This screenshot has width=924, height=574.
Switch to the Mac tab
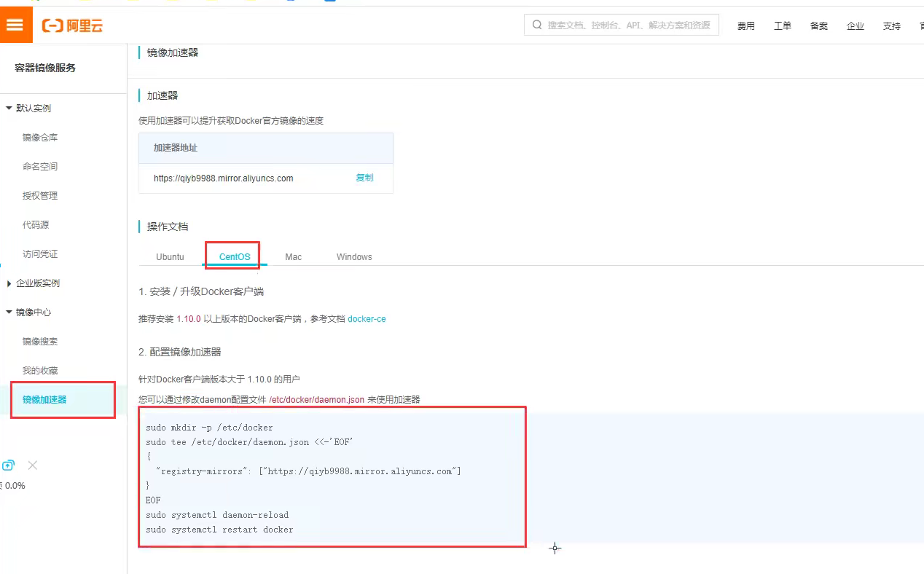pyautogui.click(x=294, y=257)
